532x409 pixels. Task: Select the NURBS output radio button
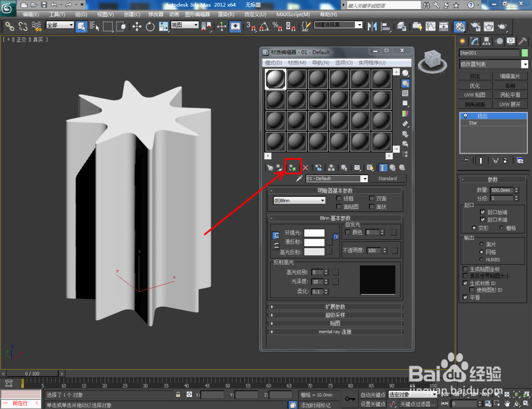pyautogui.click(x=481, y=259)
